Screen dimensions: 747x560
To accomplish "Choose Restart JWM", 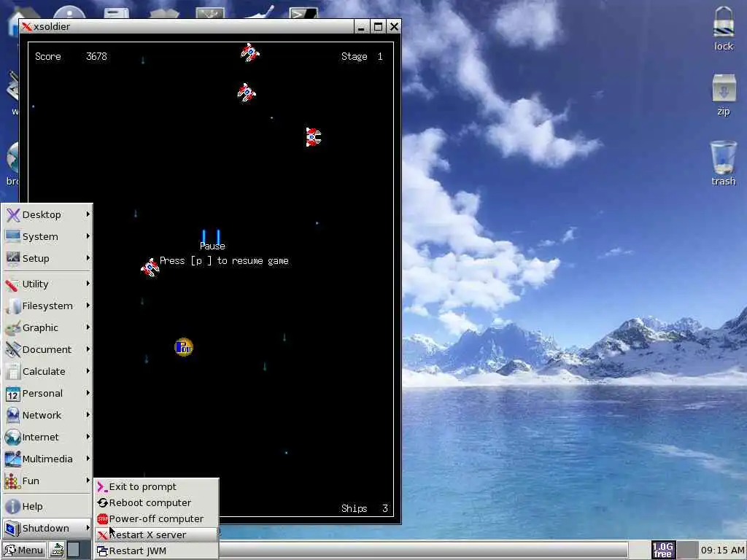I will (156, 551).
